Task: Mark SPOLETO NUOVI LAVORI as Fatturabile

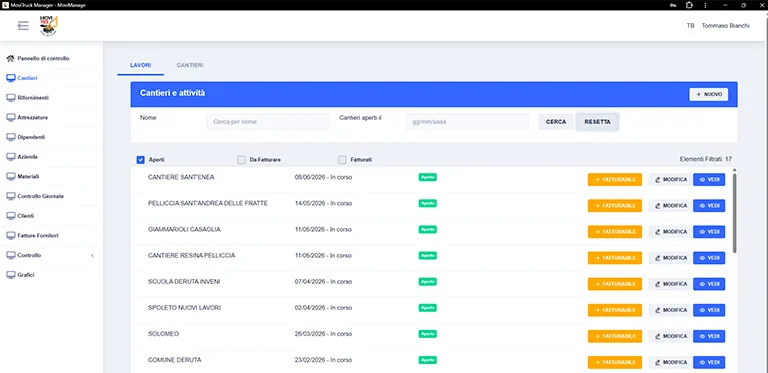Action: [x=615, y=310]
